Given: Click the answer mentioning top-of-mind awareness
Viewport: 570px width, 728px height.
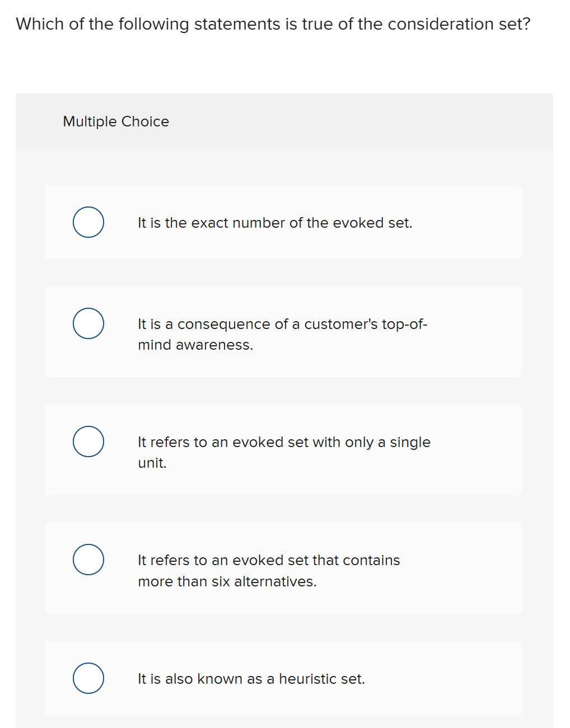Looking at the screenshot, I should tap(283, 334).
